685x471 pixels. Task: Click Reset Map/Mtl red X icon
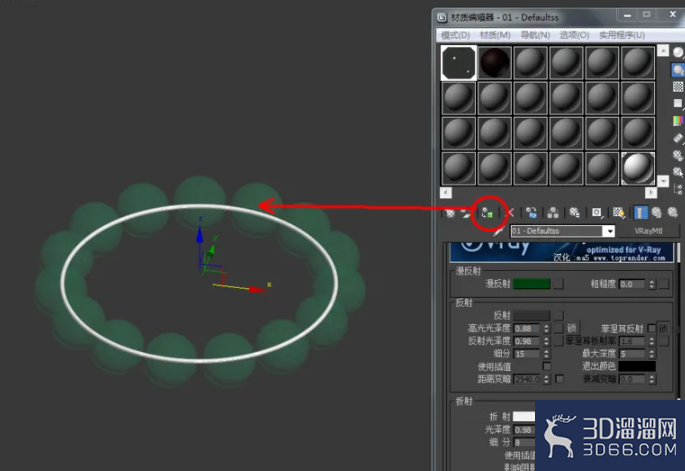pos(510,213)
